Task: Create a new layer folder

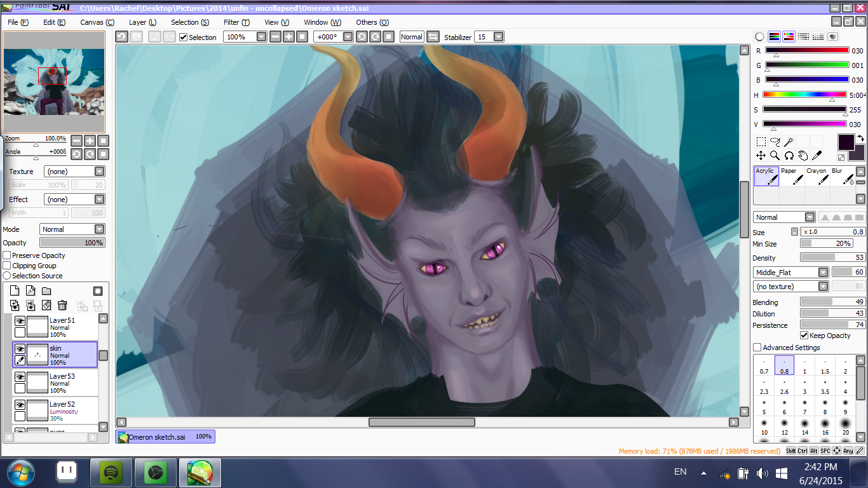Action: coord(46,291)
